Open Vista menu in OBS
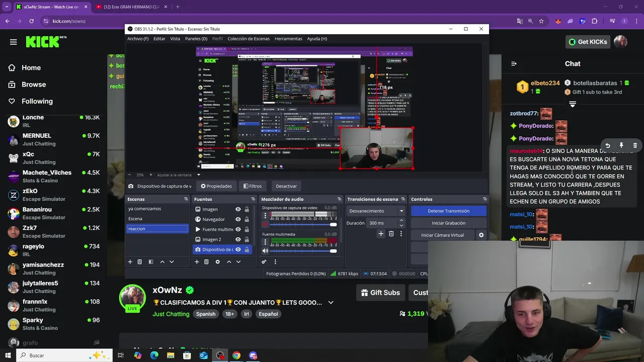 tap(175, 39)
